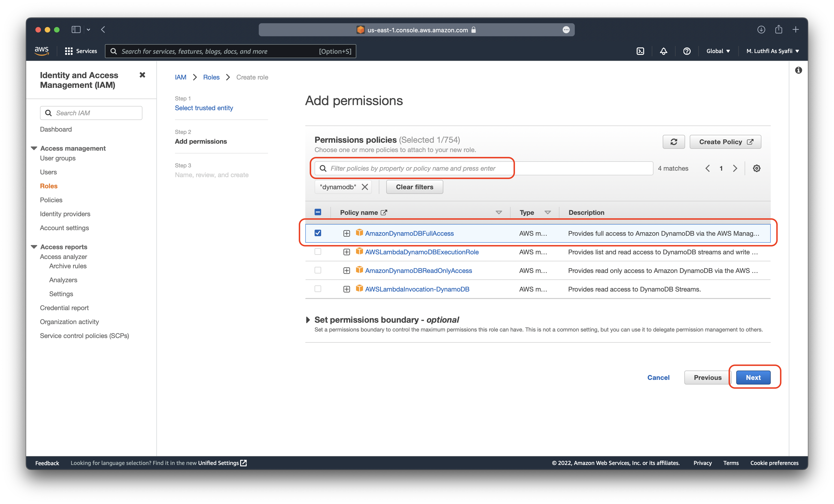Toggle the select-all policies checkbox
834x504 pixels.
317,212
